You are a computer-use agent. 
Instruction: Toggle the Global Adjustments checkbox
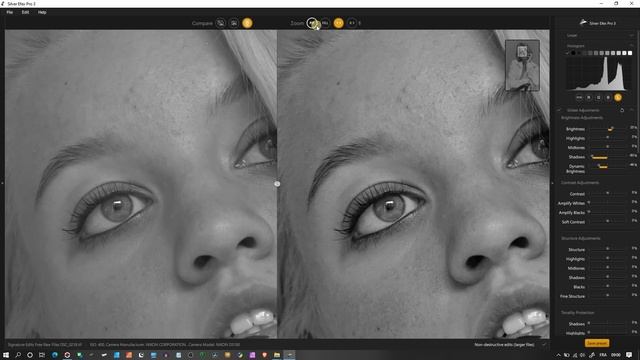559,110
